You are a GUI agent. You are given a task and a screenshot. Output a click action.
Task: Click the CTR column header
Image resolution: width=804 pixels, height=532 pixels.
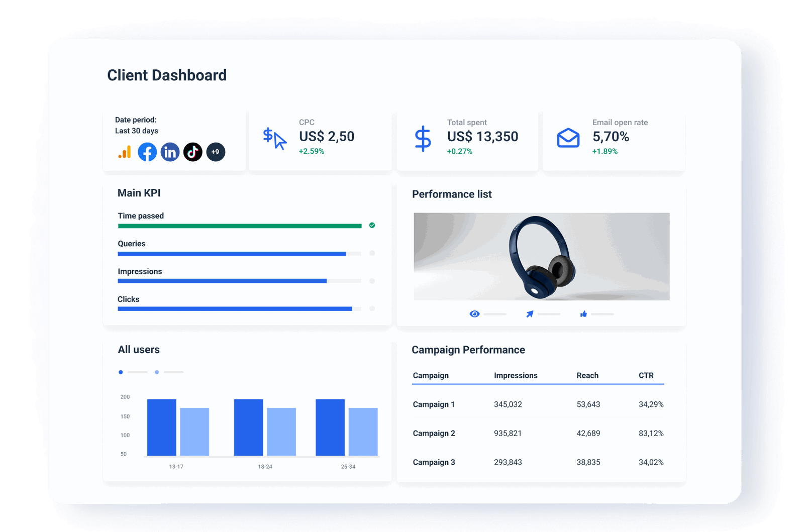[647, 375]
